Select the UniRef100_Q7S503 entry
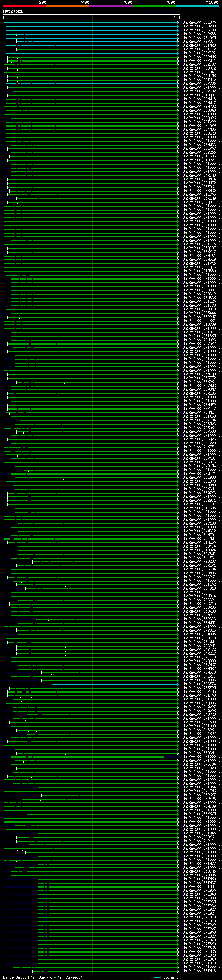Viewport: 222px width, 980px height. point(199,424)
